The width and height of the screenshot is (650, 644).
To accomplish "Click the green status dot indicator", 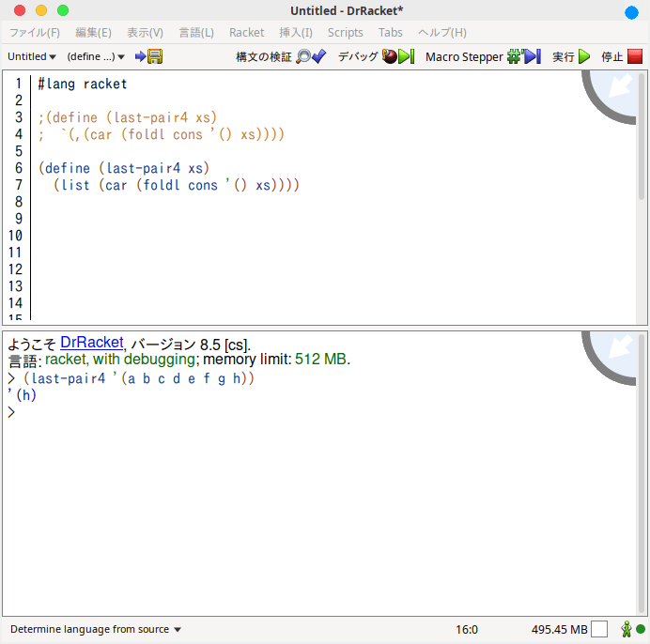I will (x=641, y=629).
